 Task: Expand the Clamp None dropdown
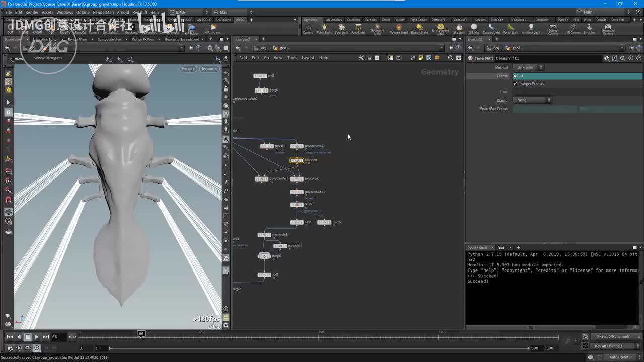532,100
